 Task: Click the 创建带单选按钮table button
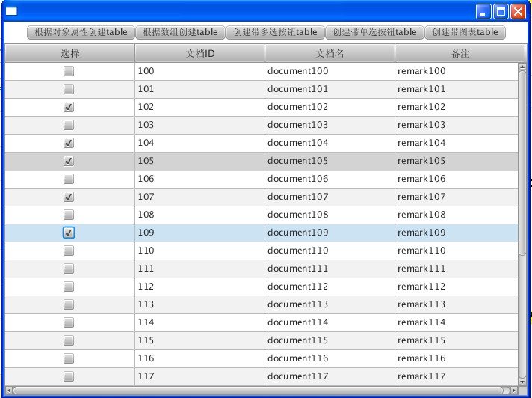(x=374, y=33)
